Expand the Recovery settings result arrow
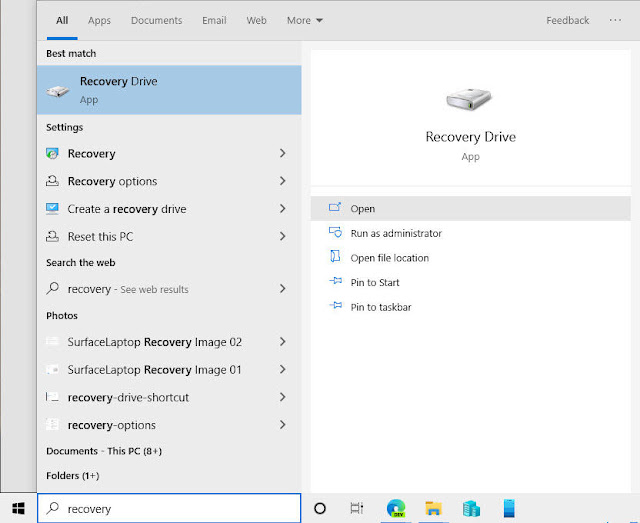 coord(282,153)
